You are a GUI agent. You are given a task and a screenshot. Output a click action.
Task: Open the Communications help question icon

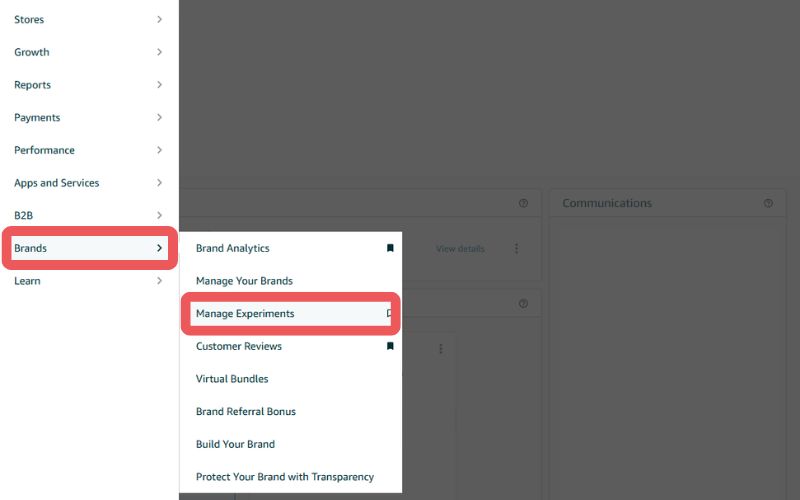click(x=768, y=203)
